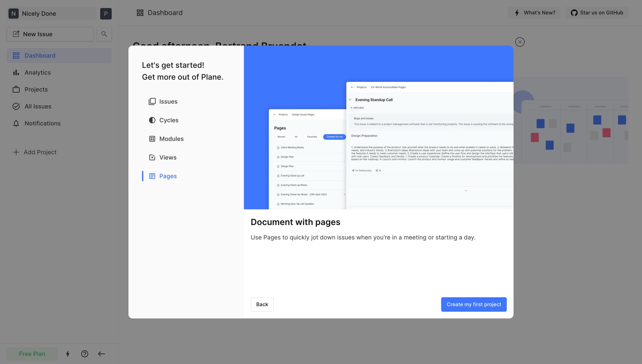Open Notifications from the sidebar bell
Image resolution: width=642 pixels, height=364 pixels.
pos(16,123)
